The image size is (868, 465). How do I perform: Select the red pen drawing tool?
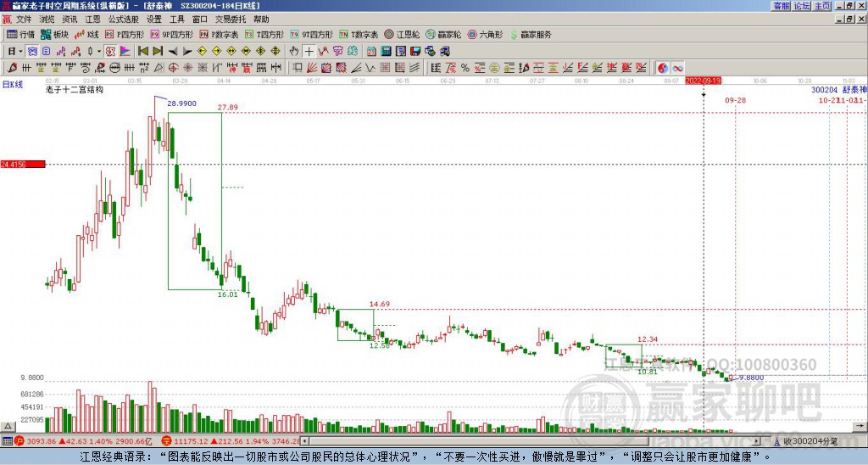(x=12, y=68)
